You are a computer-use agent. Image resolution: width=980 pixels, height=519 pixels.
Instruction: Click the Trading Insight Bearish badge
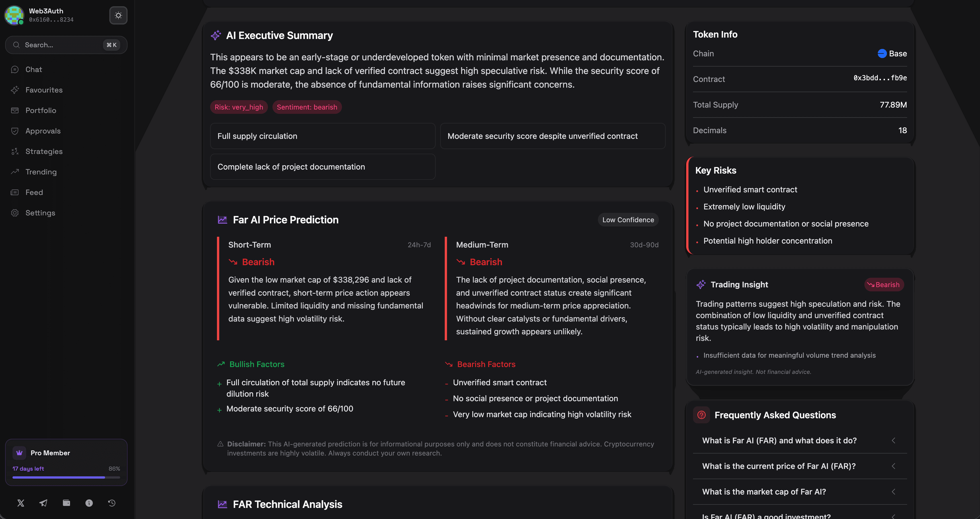pyautogui.click(x=884, y=285)
